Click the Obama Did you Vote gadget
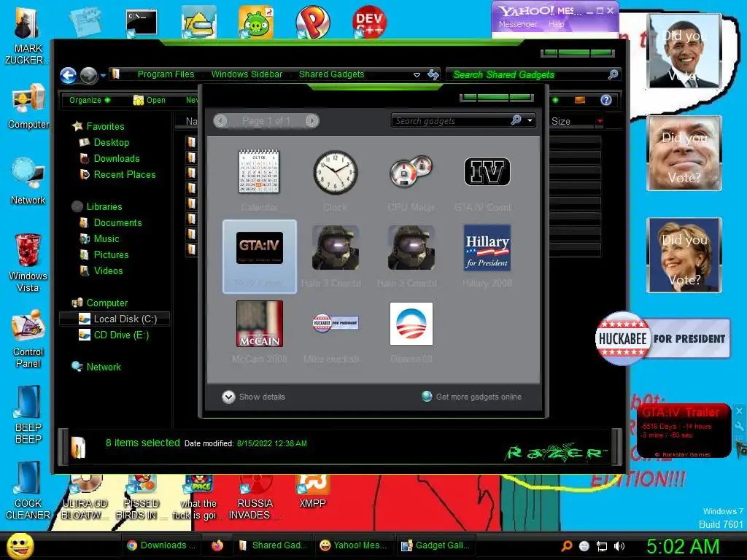This screenshot has width=747, height=560. point(684,52)
